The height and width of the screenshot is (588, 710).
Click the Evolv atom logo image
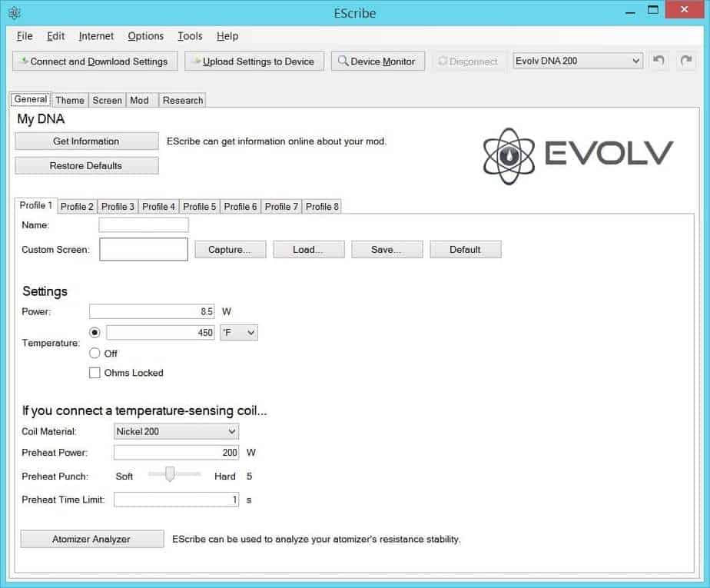[509, 156]
